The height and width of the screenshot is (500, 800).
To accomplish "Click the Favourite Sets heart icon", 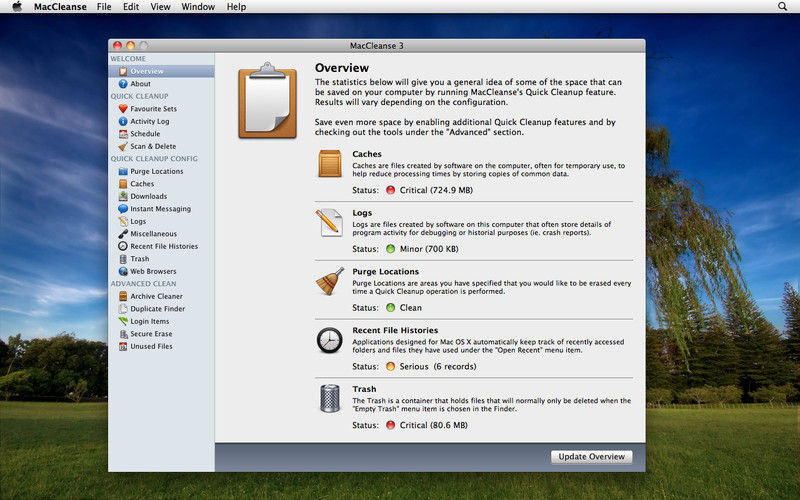I will (x=123, y=109).
